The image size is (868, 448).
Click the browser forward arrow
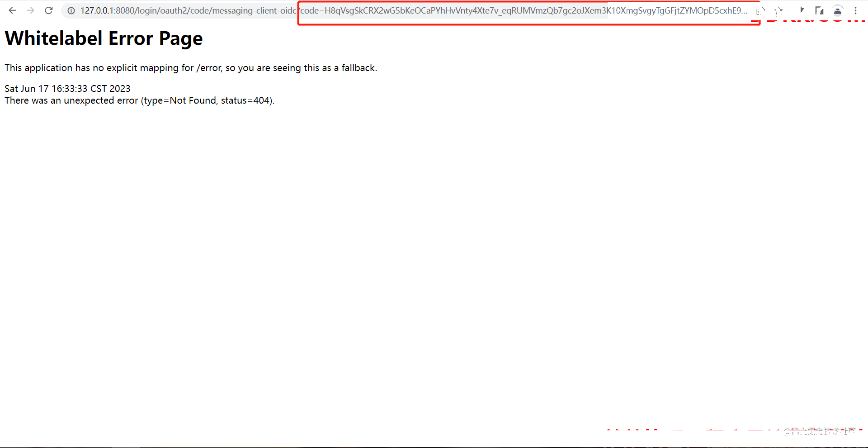[x=30, y=10]
